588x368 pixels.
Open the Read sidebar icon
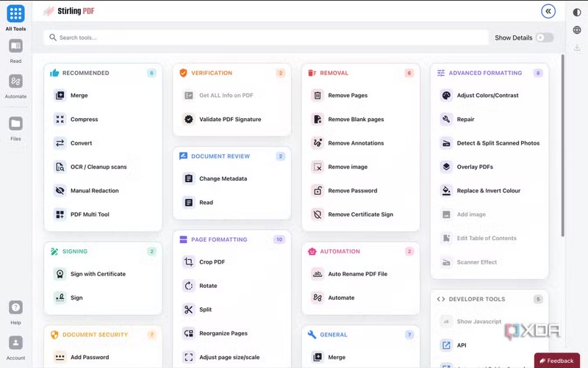point(15,46)
